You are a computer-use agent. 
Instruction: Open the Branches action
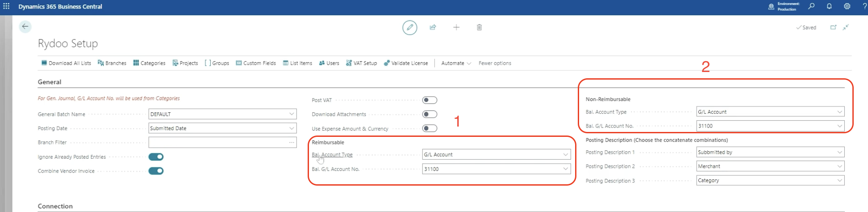[x=112, y=63]
